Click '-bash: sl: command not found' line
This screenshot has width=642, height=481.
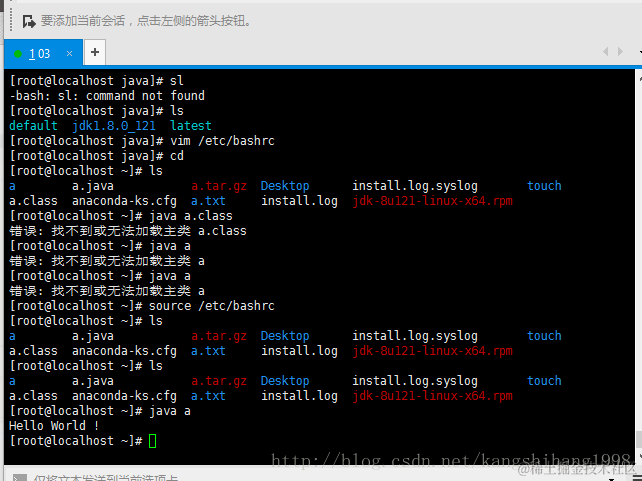(107, 96)
